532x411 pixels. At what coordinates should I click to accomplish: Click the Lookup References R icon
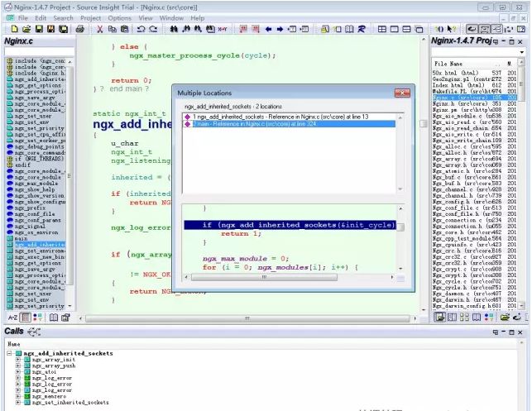coord(362,29)
